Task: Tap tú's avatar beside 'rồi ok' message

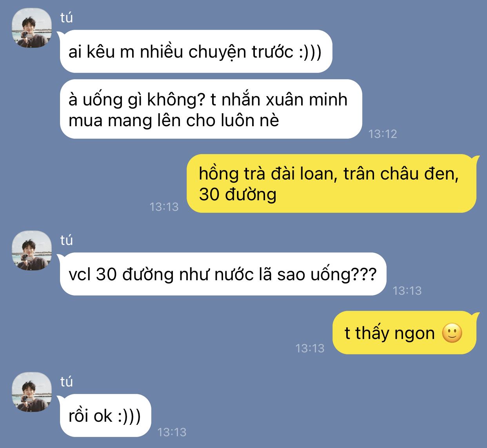Action: 32,392
